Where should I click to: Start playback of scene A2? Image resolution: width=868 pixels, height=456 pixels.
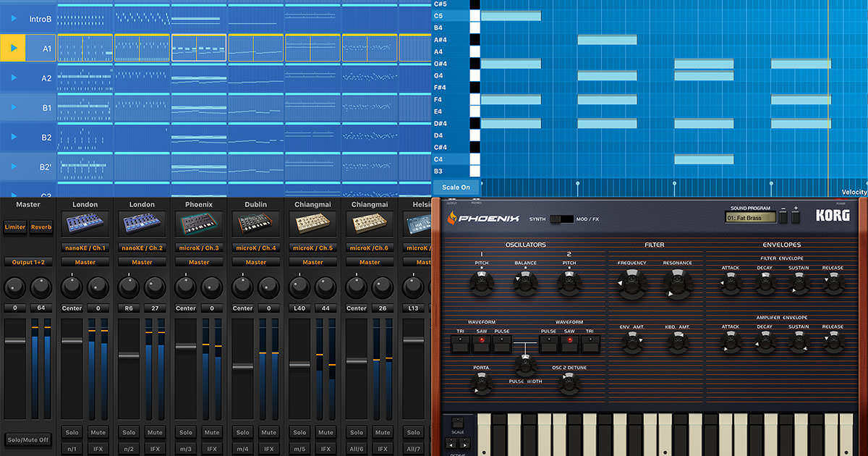tap(14, 77)
